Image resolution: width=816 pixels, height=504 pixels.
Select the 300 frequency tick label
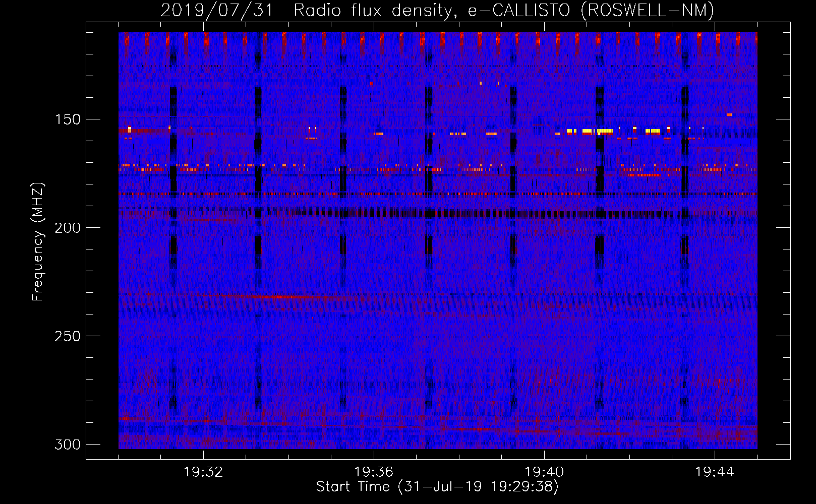(68, 445)
